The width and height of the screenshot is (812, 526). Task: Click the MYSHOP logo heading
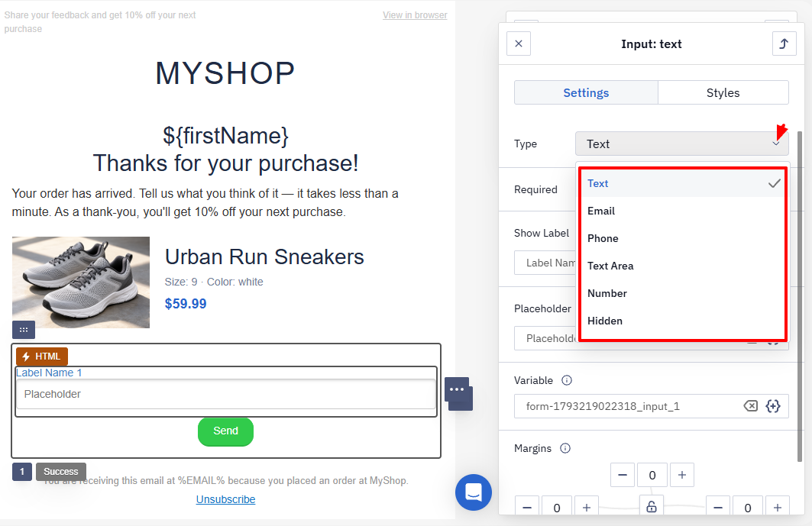pos(225,73)
